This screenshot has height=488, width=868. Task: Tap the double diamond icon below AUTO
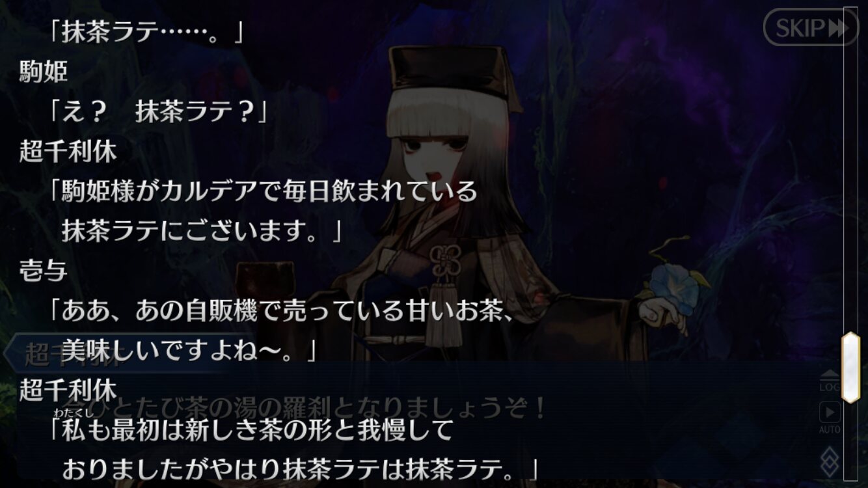[x=830, y=461]
